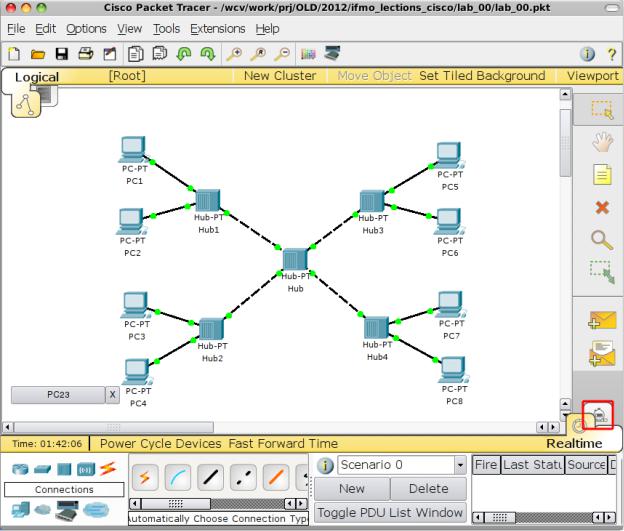
Task: Click Set Tiled Background
Action: point(482,76)
